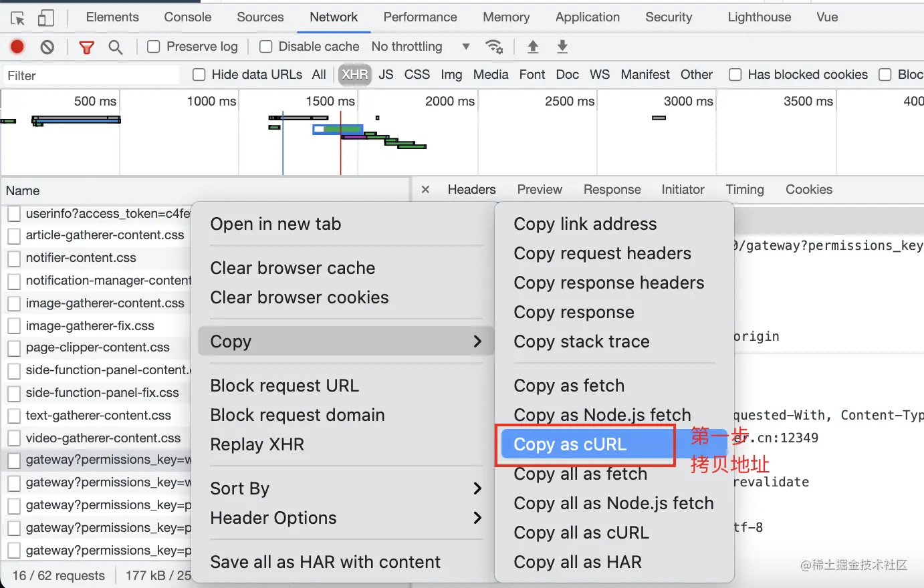Choose Copy as fetch
The width and height of the screenshot is (924, 588).
(569, 386)
